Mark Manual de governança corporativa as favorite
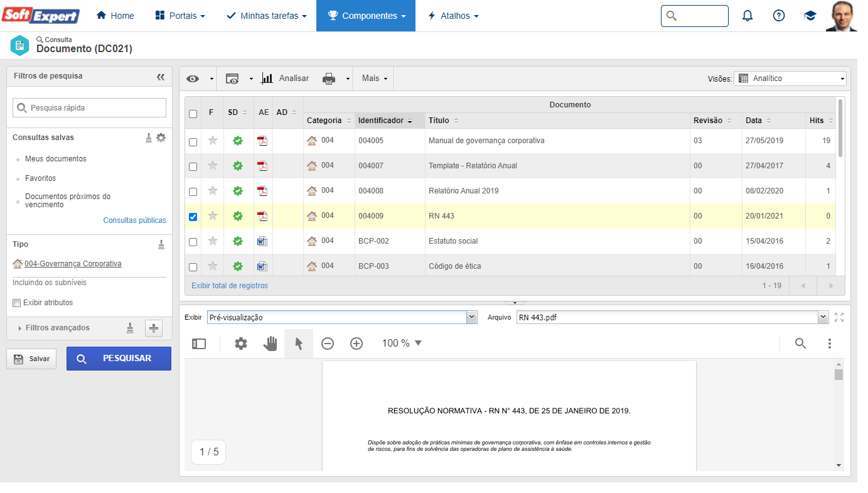 tap(213, 141)
